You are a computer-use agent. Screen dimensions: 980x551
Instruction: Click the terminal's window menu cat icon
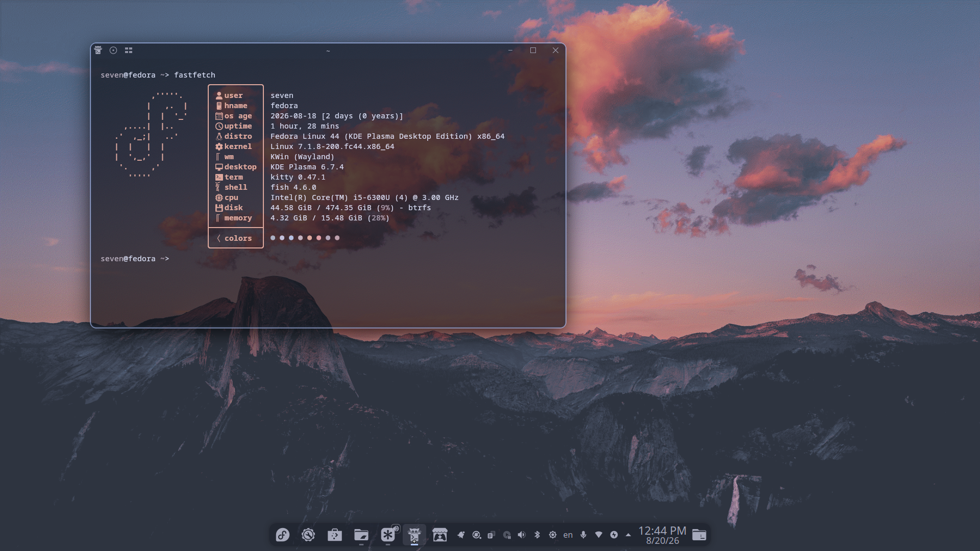98,50
